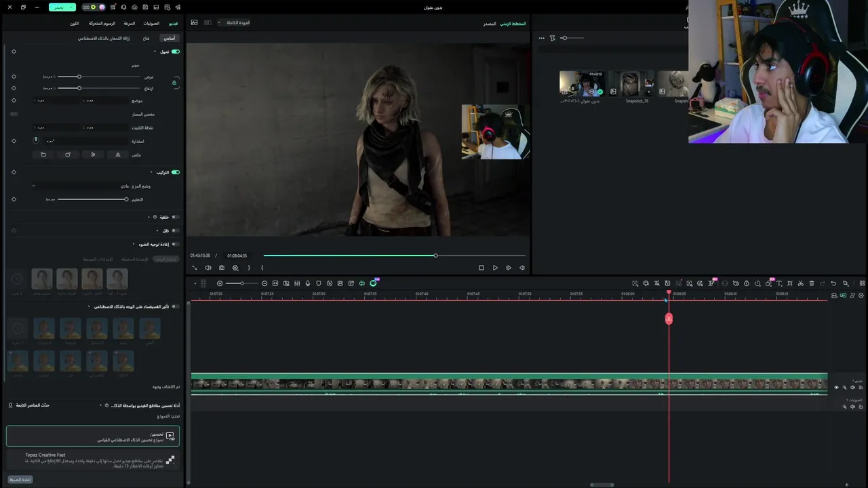Expand the Drop Shadow section arrow
Screen dimensions: 868x488
click(x=157, y=230)
